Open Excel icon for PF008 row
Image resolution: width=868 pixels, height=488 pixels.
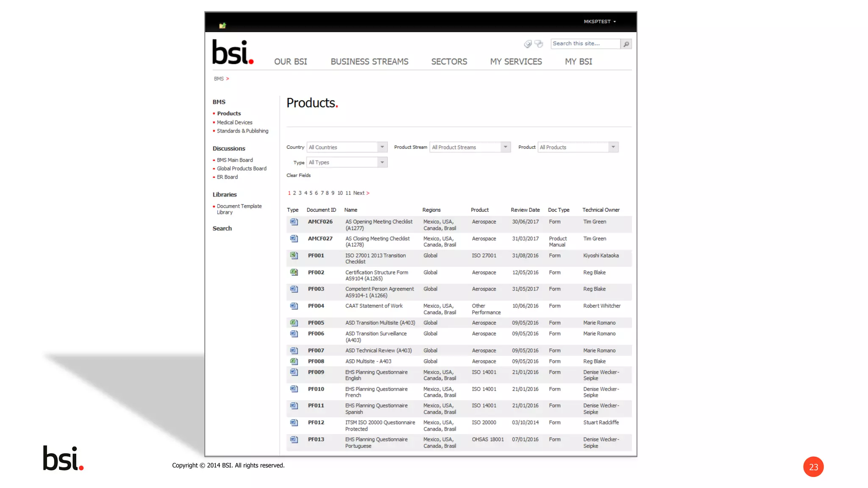[x=294, y=361]
